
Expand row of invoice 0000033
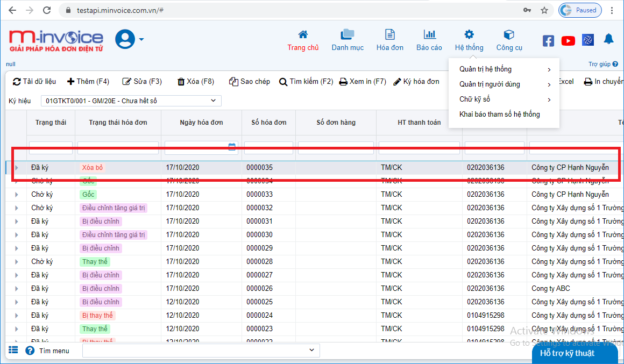[x=16, y=195]
